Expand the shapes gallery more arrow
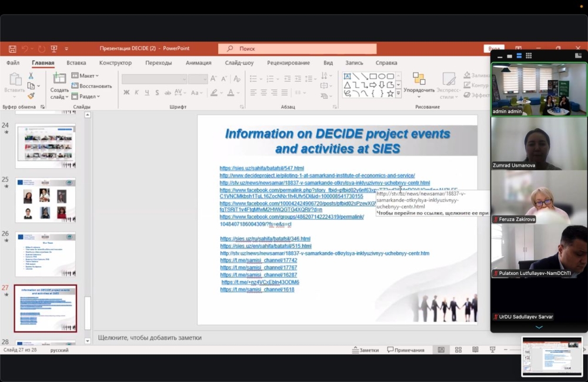The image size is (588, 382). tap(398, 93)
